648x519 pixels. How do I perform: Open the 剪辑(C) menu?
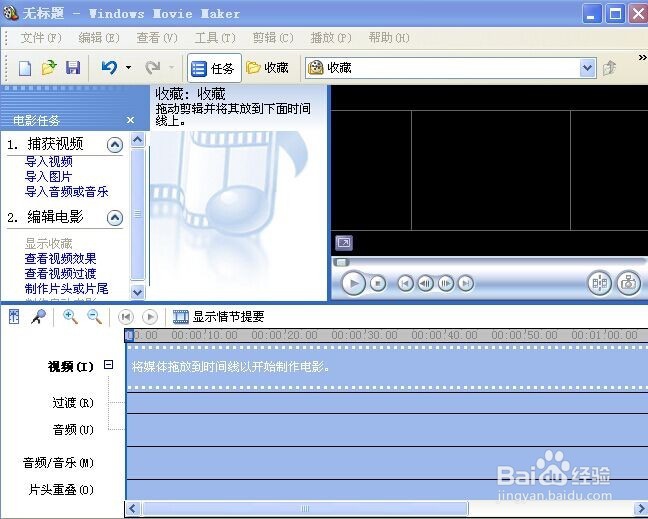click(x=273, y=38)
